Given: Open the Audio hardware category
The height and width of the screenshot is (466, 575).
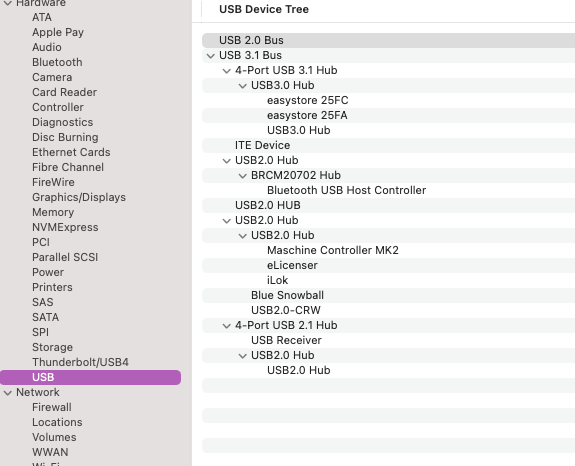Looking at the screenshot, I should pyautogui.click(x=47, y=47).
